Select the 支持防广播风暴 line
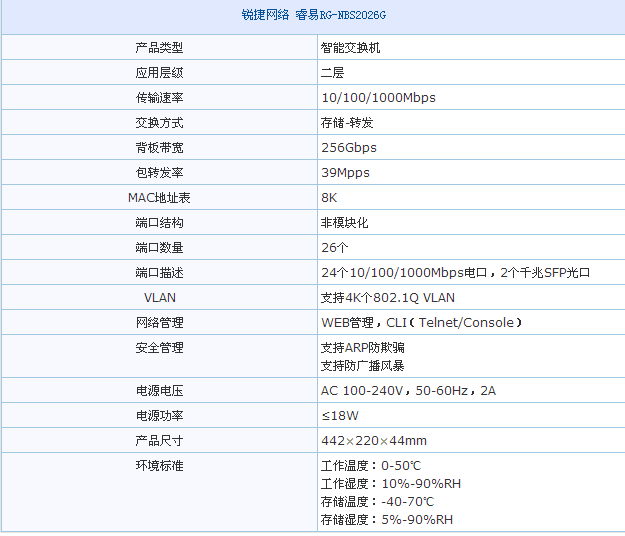 (x=363, y=366)
